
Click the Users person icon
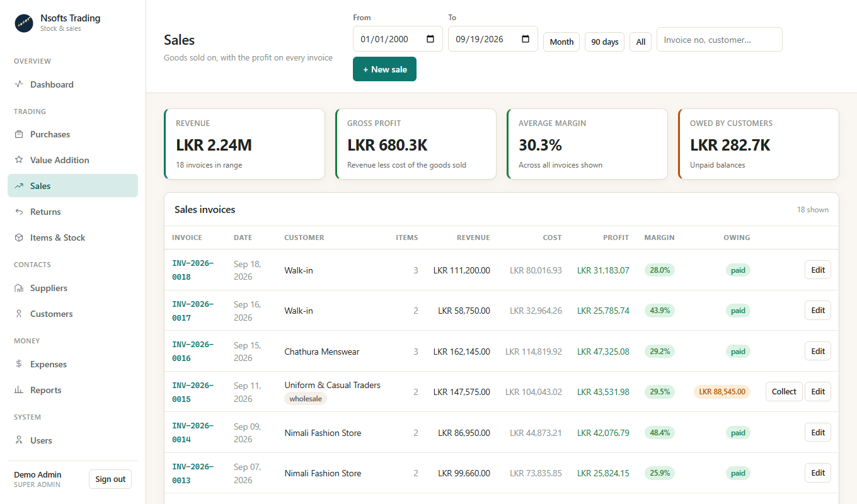[19, 440]
